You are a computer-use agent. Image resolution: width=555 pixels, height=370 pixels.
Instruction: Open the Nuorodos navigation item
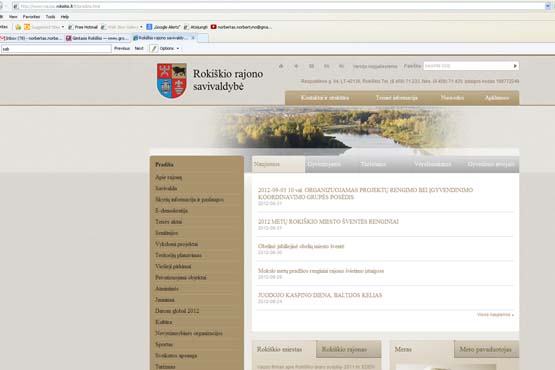[452, 98]
